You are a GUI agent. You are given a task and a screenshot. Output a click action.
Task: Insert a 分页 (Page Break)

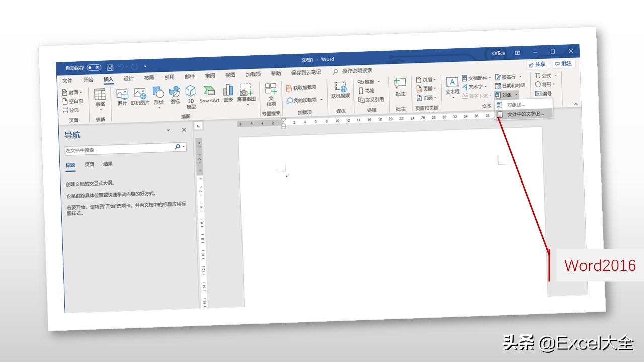[x=70, y=110]
